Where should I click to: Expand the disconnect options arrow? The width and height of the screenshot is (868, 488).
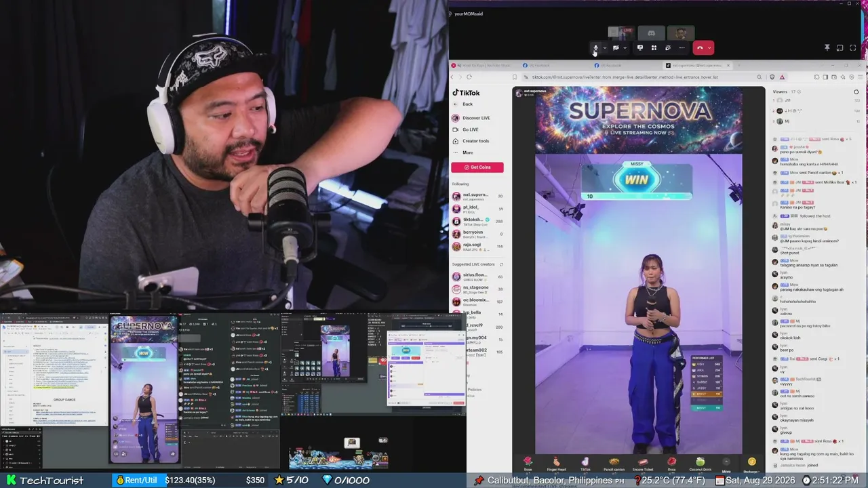pos(709,48)
